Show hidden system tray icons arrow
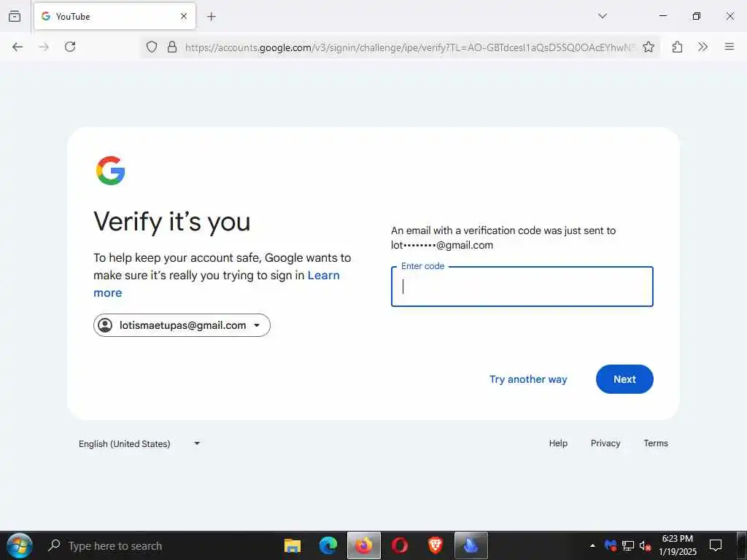This screenshot has height=560, width=747. pyautogui.click(x=592, y=545)
